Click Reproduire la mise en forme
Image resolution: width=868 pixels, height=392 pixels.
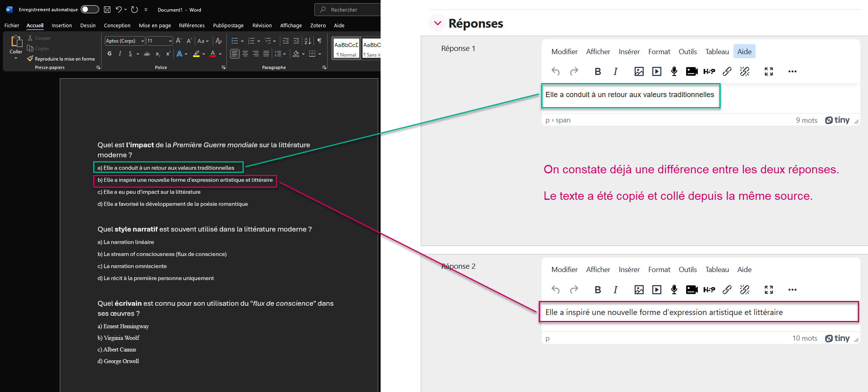pos(61,59)
